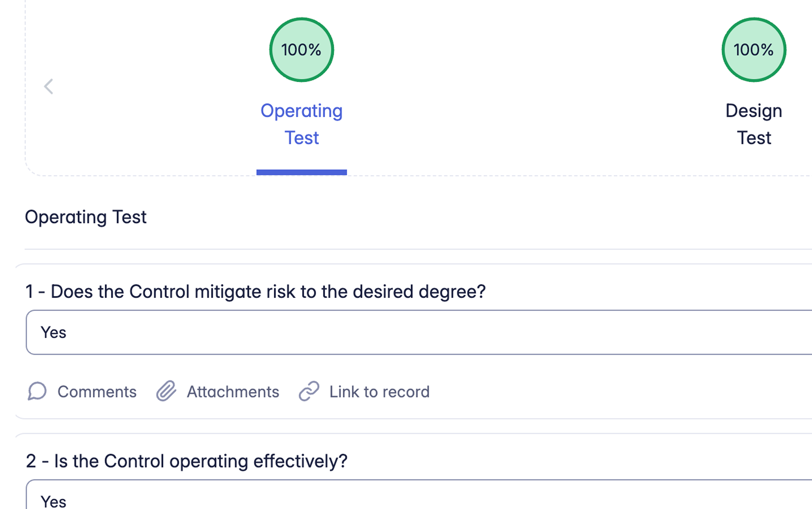This screenshot has height=509, width=812.
Task: Click the speech bubble Comments icon
Action: click(x=37, y=391)
